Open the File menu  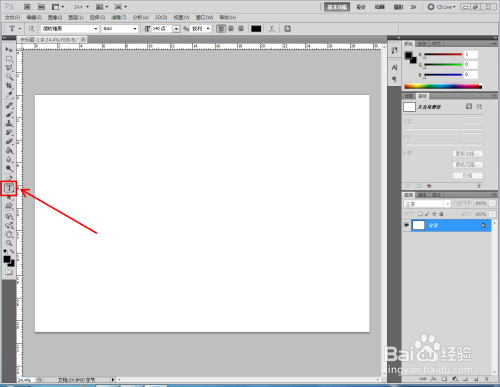click(x=12, y=17)
